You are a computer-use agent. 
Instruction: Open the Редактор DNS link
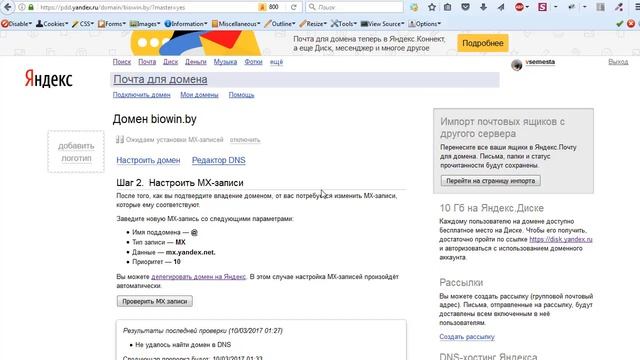pos(219,160)
